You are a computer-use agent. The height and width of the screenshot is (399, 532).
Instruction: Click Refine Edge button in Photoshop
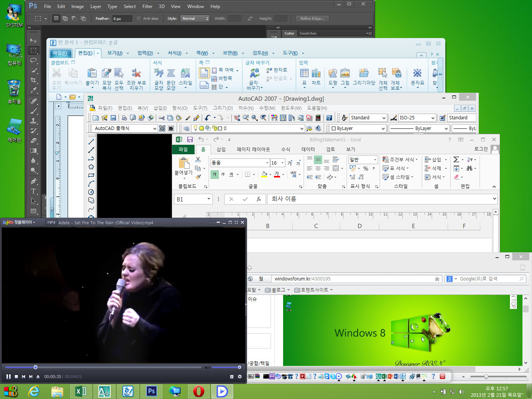click(312, 18)
